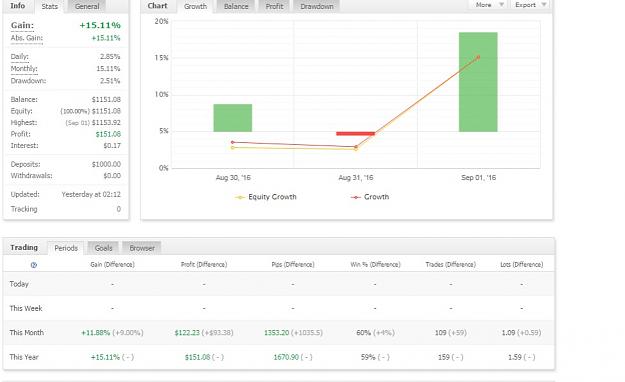The width and height of the screenshot is (625, 382).
Task: Click the Monthly label
Action: click(24, 69)
